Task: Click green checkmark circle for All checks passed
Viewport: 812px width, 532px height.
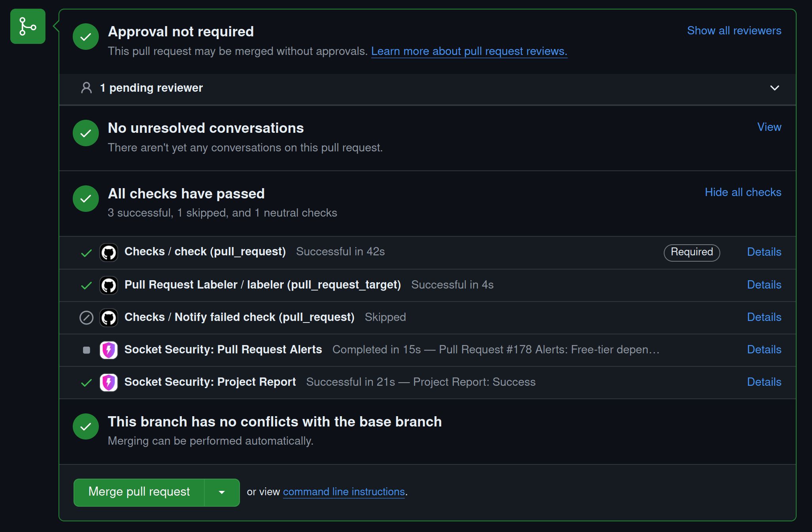Action: point(86,199)
